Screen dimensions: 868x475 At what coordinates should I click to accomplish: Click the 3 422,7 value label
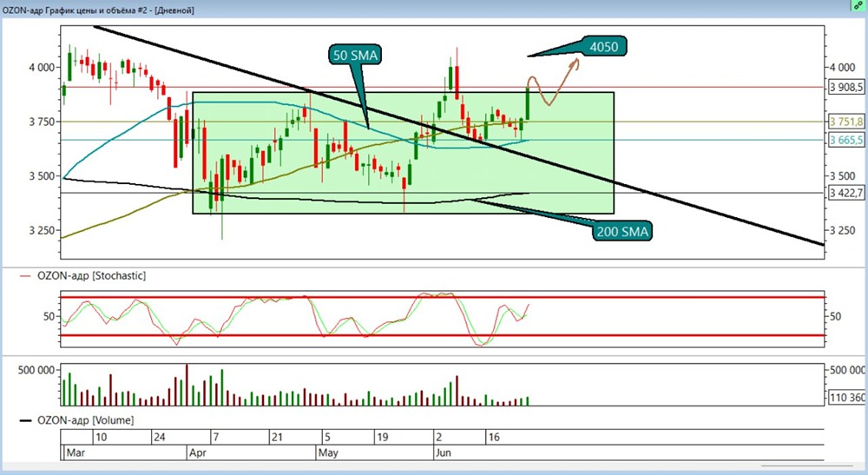(x=845, y=193)
